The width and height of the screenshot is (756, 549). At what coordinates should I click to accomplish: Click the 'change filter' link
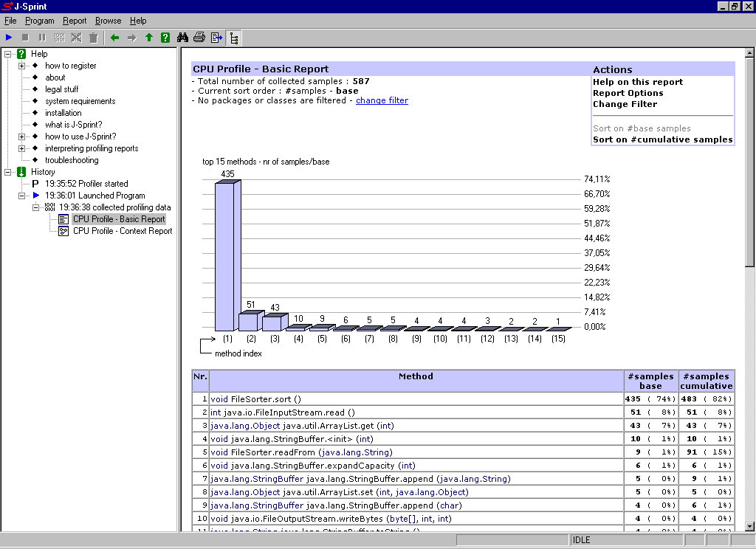[x=382, y=100]
